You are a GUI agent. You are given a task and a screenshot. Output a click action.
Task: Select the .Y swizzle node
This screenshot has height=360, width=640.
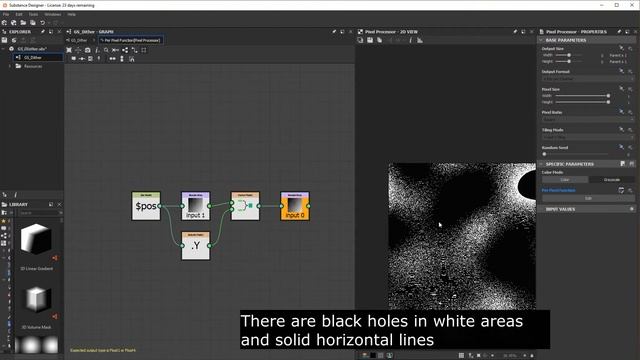click(x=196, y=246)
